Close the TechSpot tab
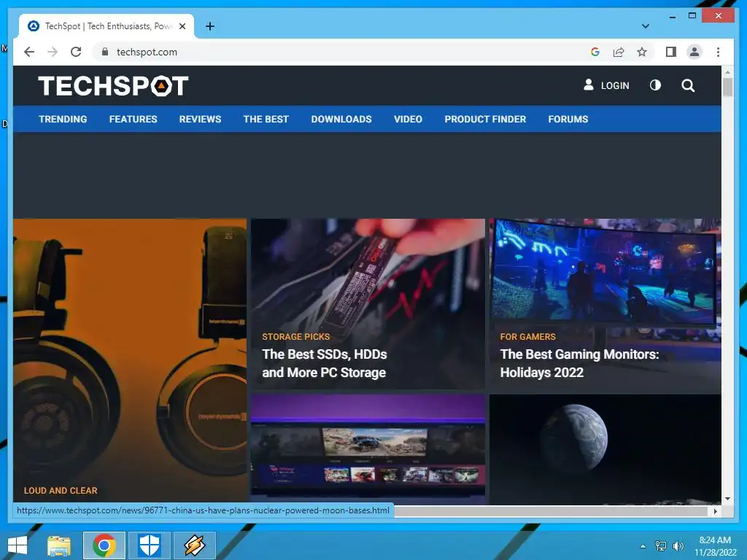This screenshot has width=747, height=560. click(x=182, y=26)
